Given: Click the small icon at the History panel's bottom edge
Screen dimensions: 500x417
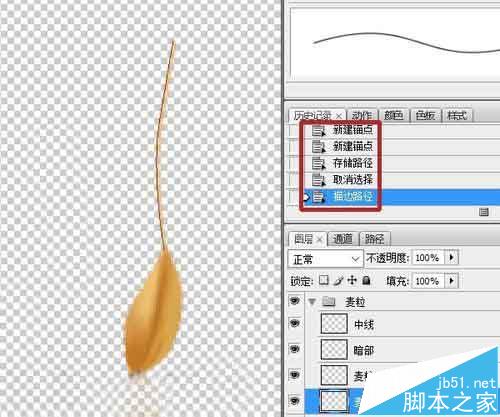Looking at the screenshot, I should (484, 212).
